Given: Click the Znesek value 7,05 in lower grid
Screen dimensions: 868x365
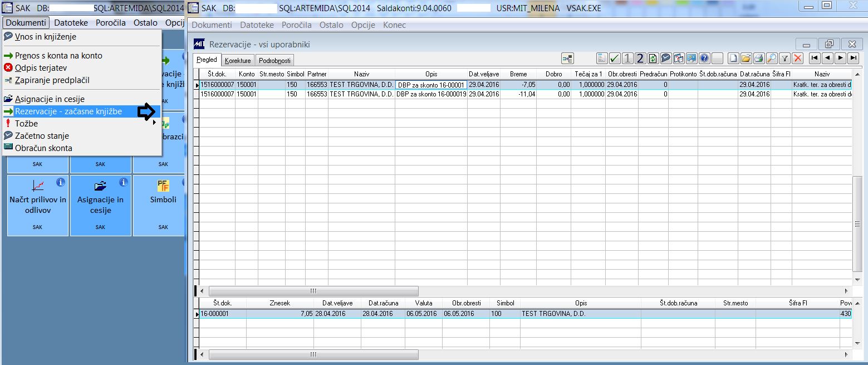Looking at the screenshot, I should click(x=280, y=314).
